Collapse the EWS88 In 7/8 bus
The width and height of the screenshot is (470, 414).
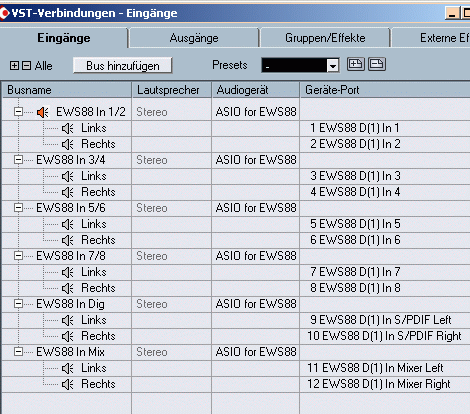[19, 256]
